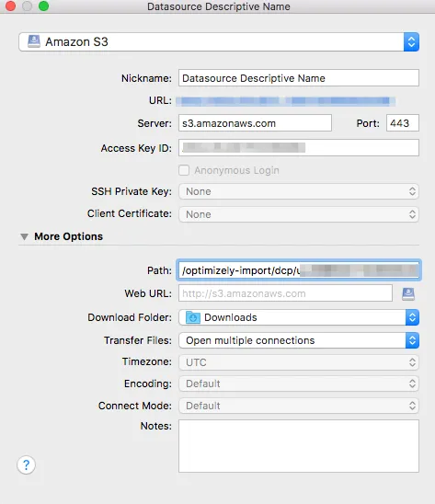435x504 pixels.
Task: Click the blue stepper arrows on the protocol selector
Action: (411, 41)
